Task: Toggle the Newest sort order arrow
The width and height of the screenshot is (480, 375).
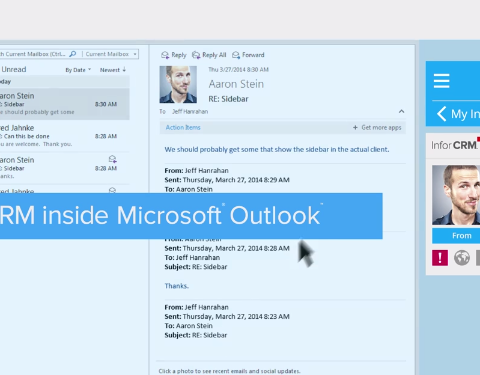Action: pyautogui.click(x=124, y=70)
